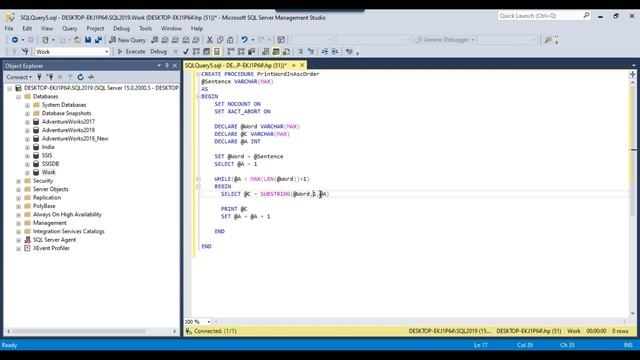Pin the Object Explorer panel

click(167, 65)
